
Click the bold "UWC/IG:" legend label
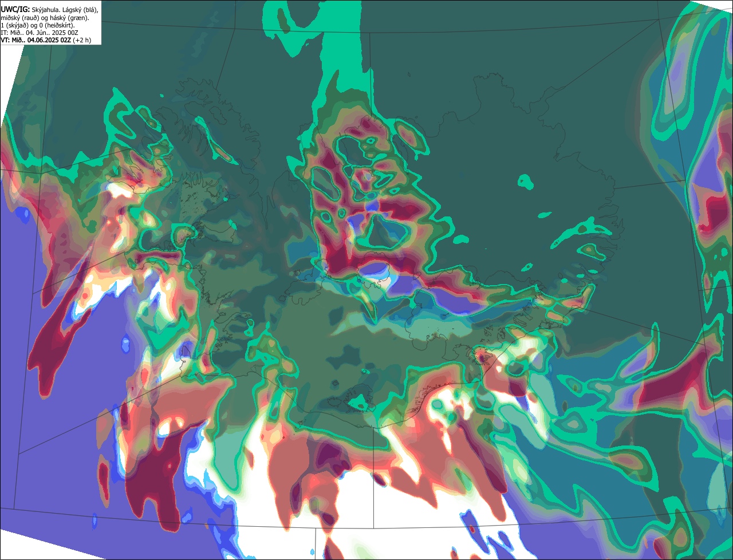(x=15, y=10)
